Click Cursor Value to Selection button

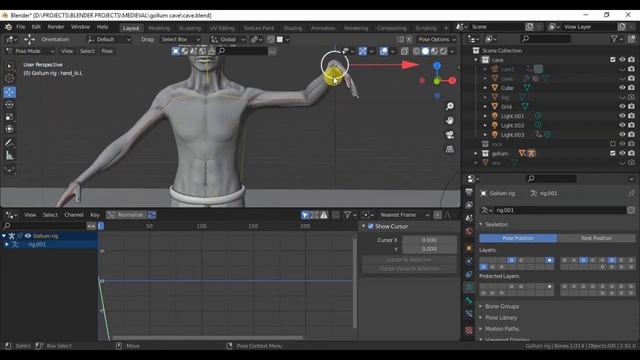pyautogui.click(x=409, y=269)
